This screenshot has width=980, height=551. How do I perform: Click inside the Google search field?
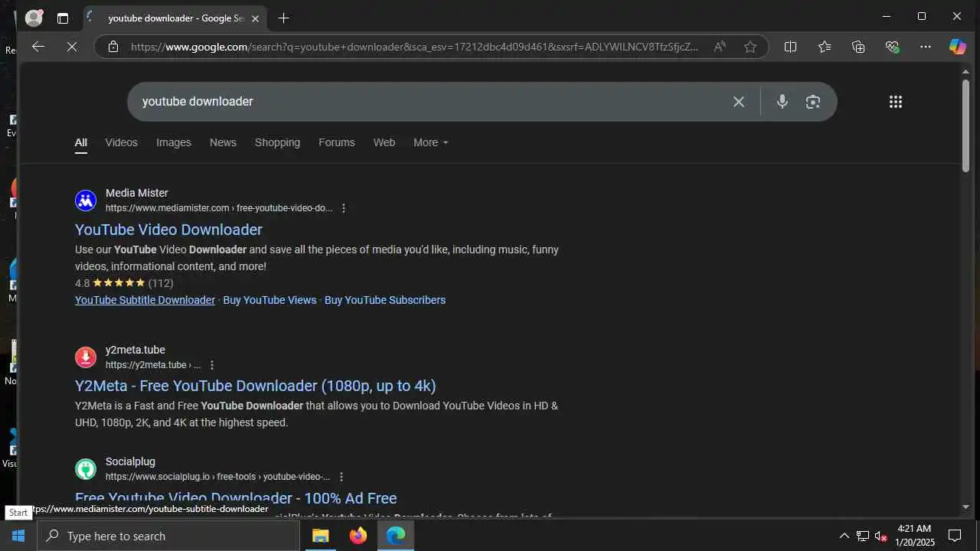[429, 102]
